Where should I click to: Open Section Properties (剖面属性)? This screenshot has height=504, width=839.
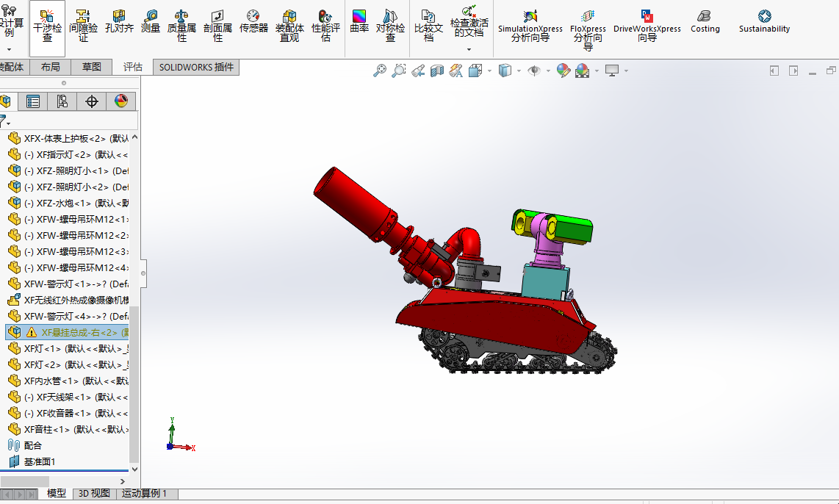217,26
